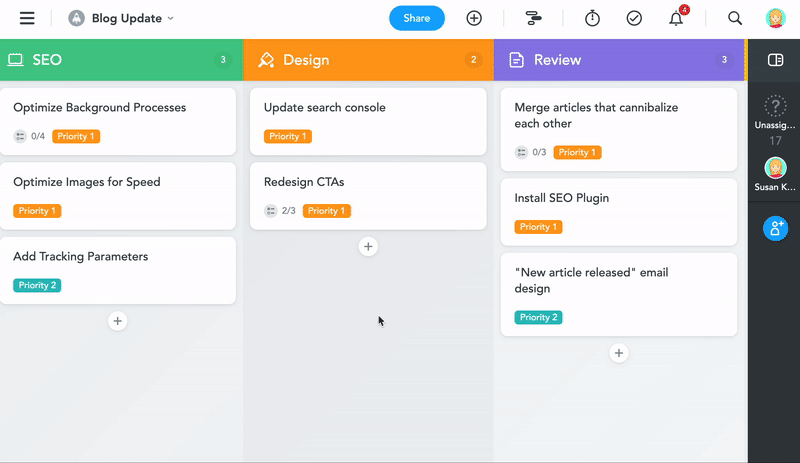800x463 pixels.
Task: Add a task under SEO column
Action: [x=118, y=321]
